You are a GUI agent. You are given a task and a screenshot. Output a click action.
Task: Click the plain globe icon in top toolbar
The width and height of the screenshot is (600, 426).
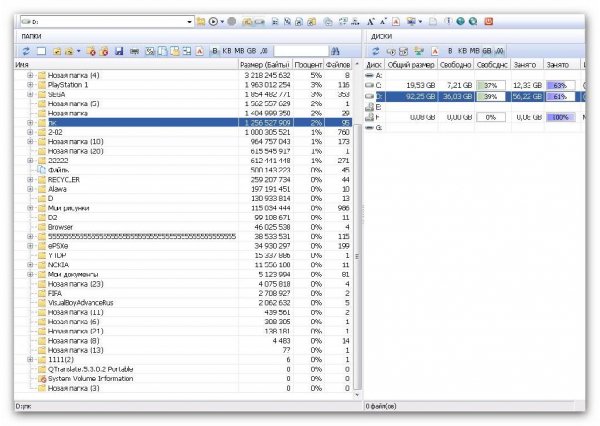[461, 22]
